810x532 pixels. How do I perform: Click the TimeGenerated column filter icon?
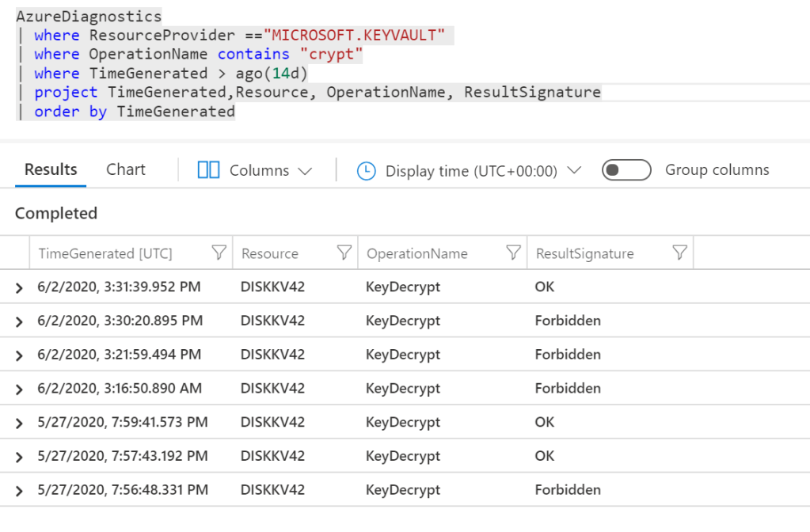click(219, 253)
